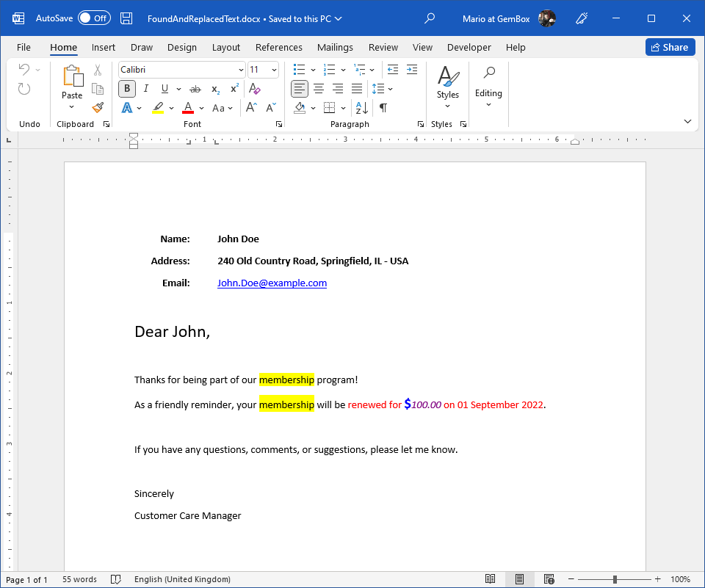Apply strikethrough to text
The image size is (705, 588).
point(195,89)
